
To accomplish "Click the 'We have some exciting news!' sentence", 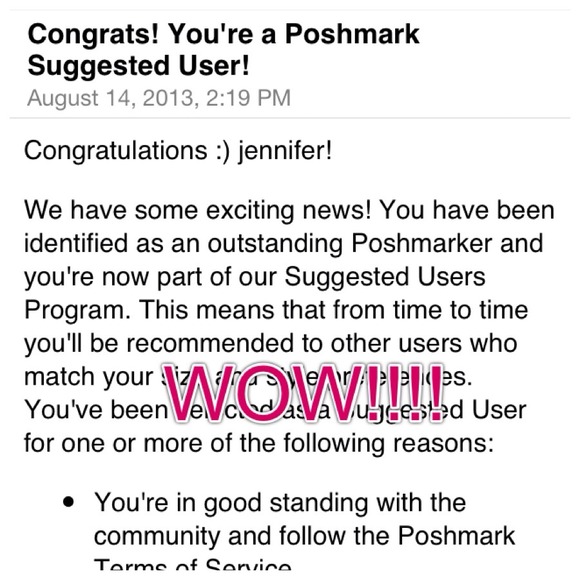I will 198,210.
